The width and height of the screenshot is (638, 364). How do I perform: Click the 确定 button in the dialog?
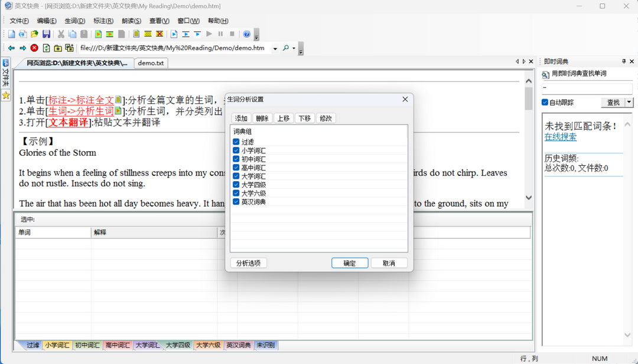(350, 263)
